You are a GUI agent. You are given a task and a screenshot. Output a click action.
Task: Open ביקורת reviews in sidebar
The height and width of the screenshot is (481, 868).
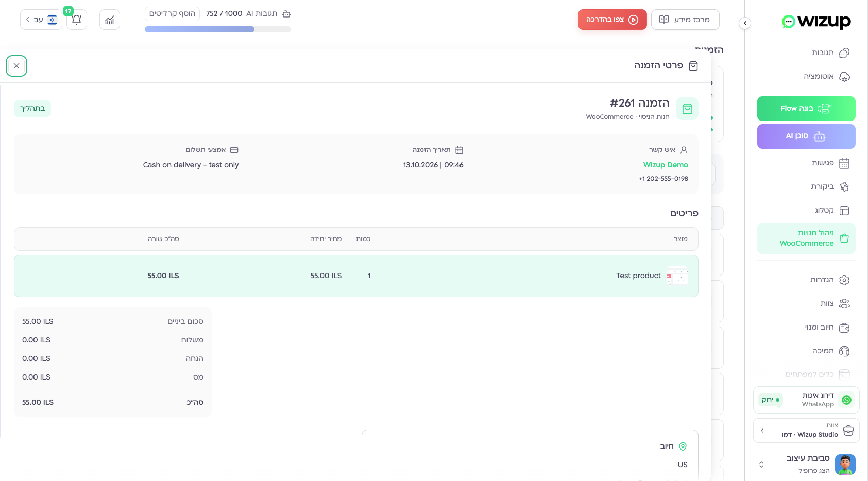(830, 186)
